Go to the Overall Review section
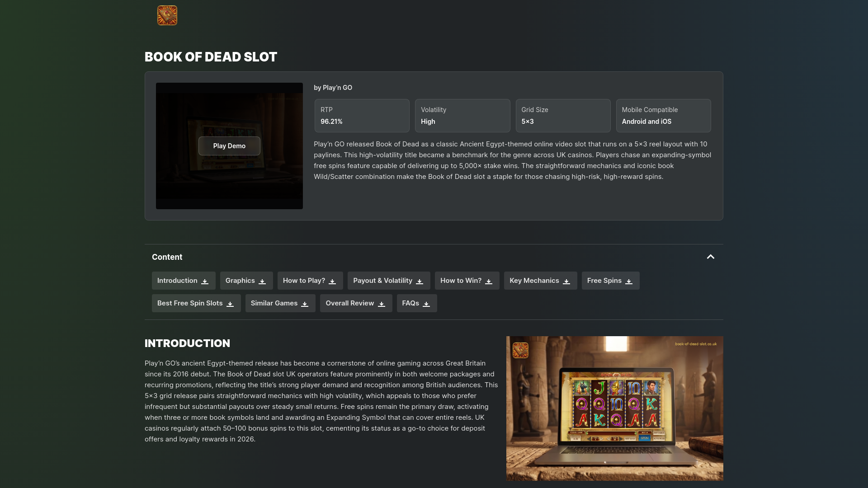 (x=356, y=303)
